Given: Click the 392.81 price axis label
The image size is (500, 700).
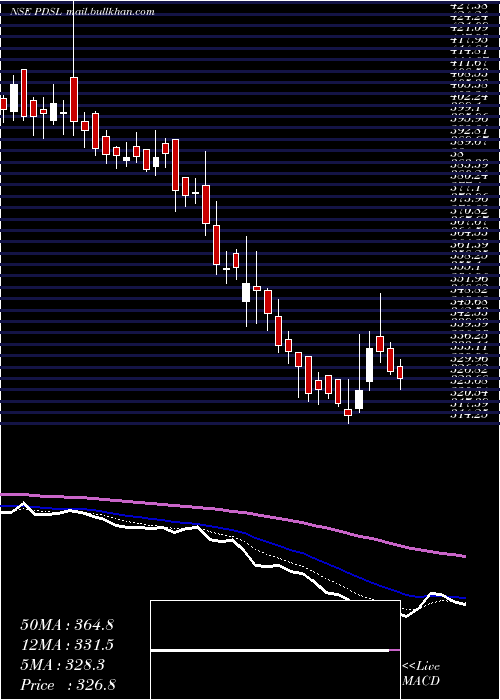Looking at the screenshot, I should point(469,131).
